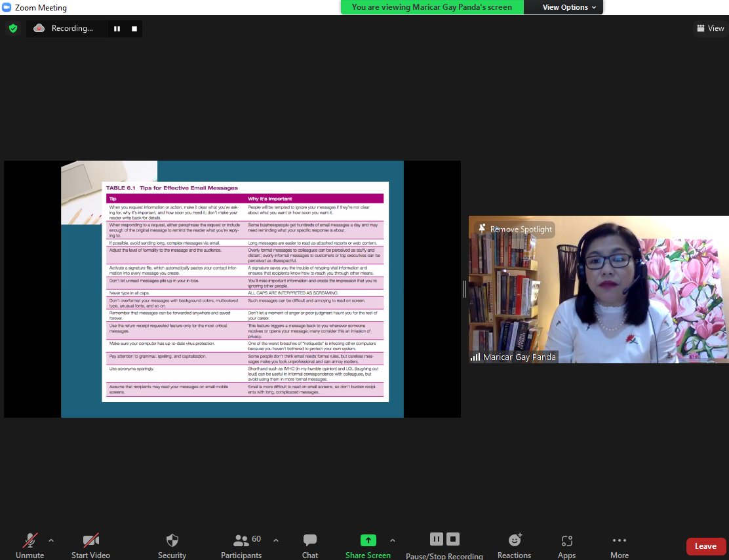This screenshot has height=560, width=729.
Task: Click the 'Why It's Important' column header
Action: (270, 199)
